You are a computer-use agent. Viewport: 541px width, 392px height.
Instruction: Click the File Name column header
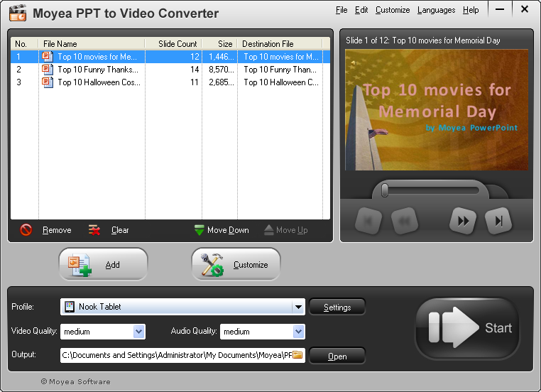point(92,44)
